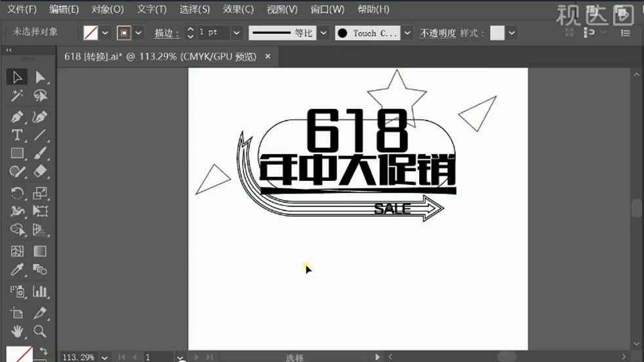
Task: Open the 帮助(H) menu
Action: 373,9
